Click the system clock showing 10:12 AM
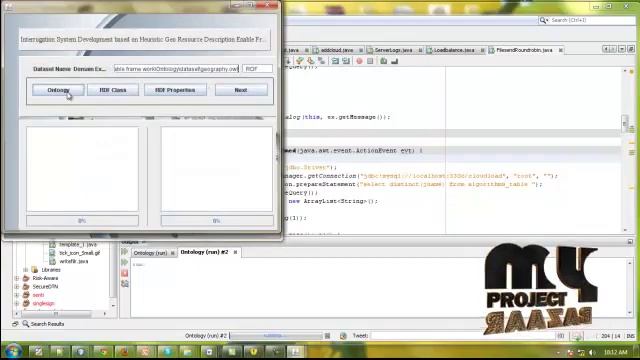The height and width of the screenshot is (360, 640). tap(616, 352)
